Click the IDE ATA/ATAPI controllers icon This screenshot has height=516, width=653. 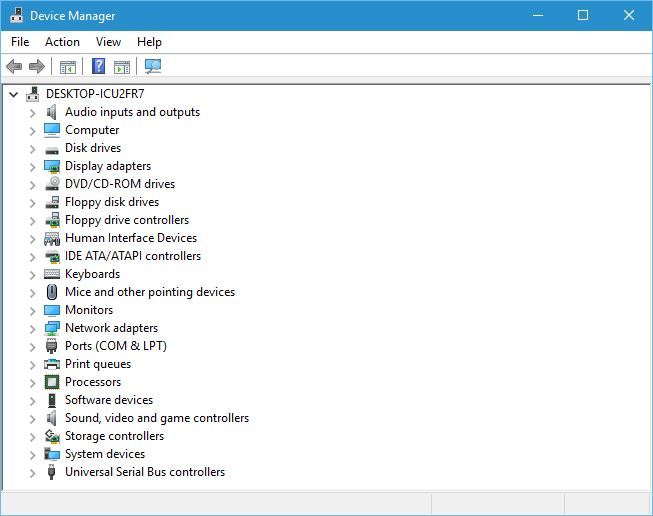pos(52,257)
